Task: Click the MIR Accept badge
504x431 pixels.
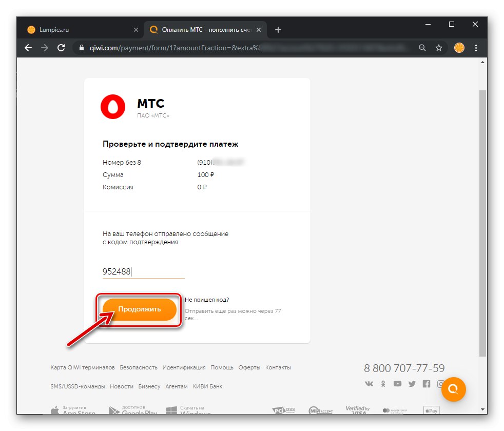Action: pos(321,410)
